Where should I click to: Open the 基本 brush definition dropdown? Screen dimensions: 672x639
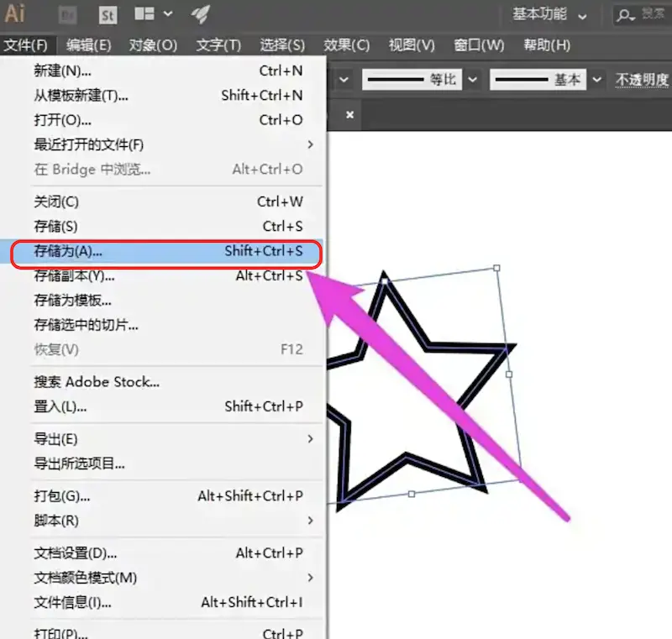click(x=597, y=80)
